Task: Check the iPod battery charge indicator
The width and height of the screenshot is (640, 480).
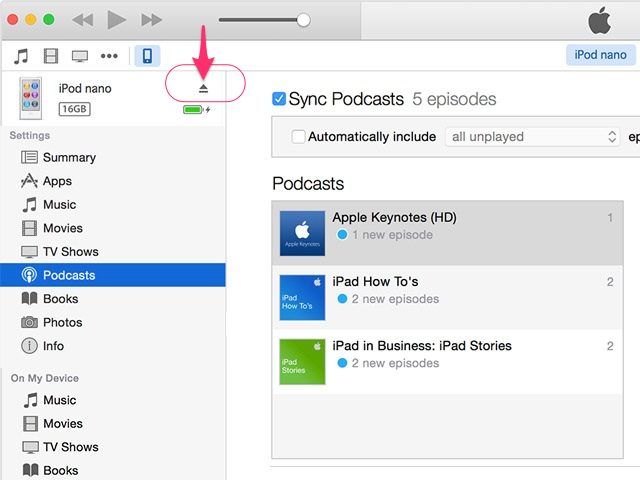Action: click(x=196, y=109)
